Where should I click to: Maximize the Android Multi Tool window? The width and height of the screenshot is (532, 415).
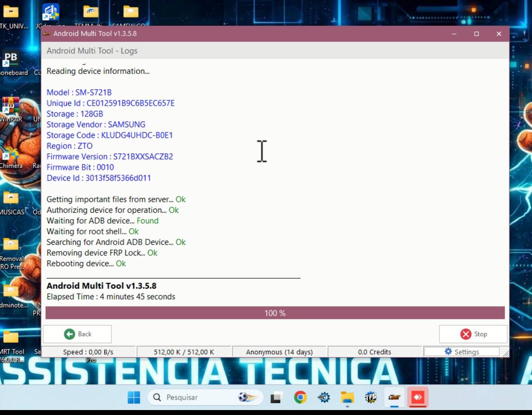click(x=476, y=33)
